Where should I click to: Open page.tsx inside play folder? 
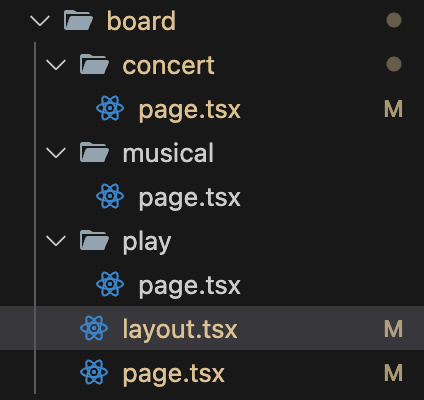tap(189, 286)
